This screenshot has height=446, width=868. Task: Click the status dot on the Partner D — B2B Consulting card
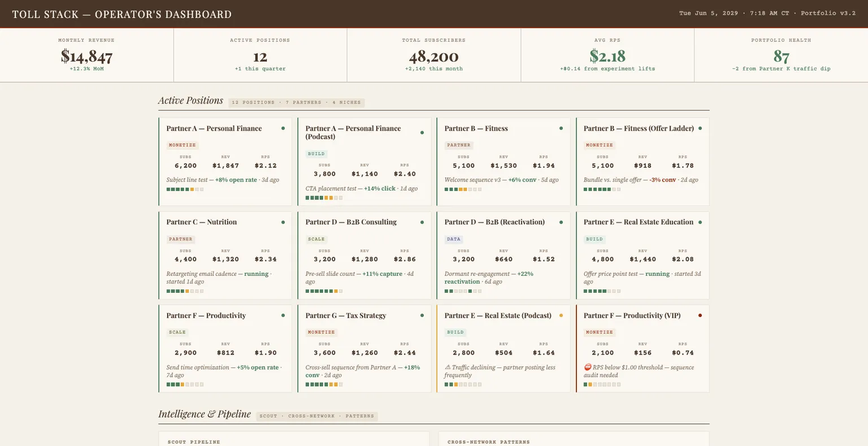pos(422,222)
